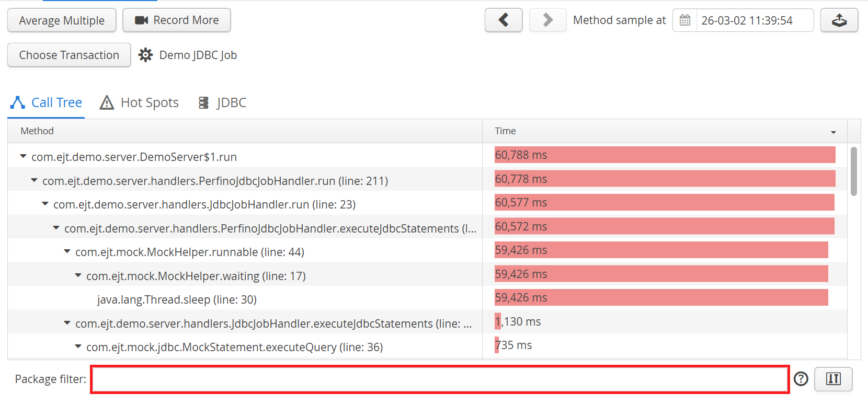Image resolution: width=868 pixels, height=405 pixels.
Task: Collapse PerfinoJdbcJobHandler.run line 211 node
Action: (34, 180)
